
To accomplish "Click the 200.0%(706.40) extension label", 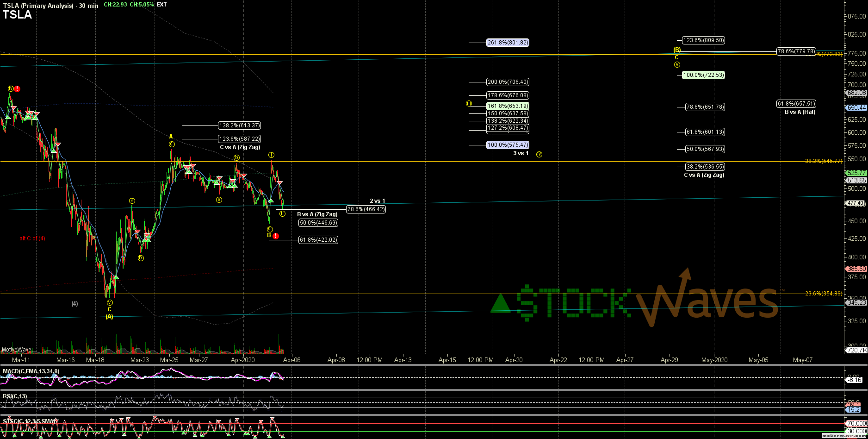I will (x=508, y=82).
